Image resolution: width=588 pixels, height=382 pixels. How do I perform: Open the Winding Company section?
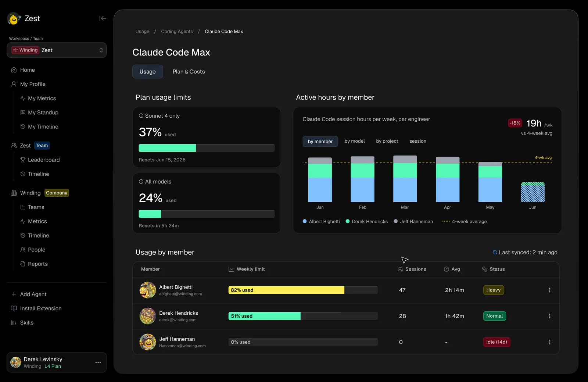[x=40, y=193]
